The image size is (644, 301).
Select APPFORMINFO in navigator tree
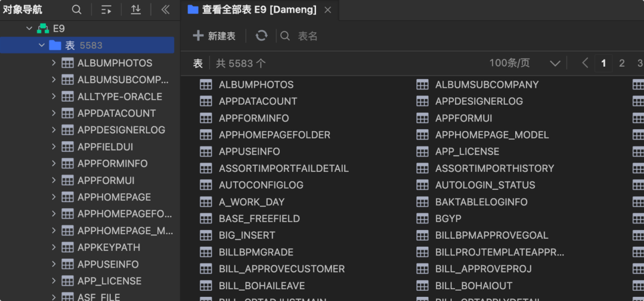pyautogui.click(x=113, y=163)
